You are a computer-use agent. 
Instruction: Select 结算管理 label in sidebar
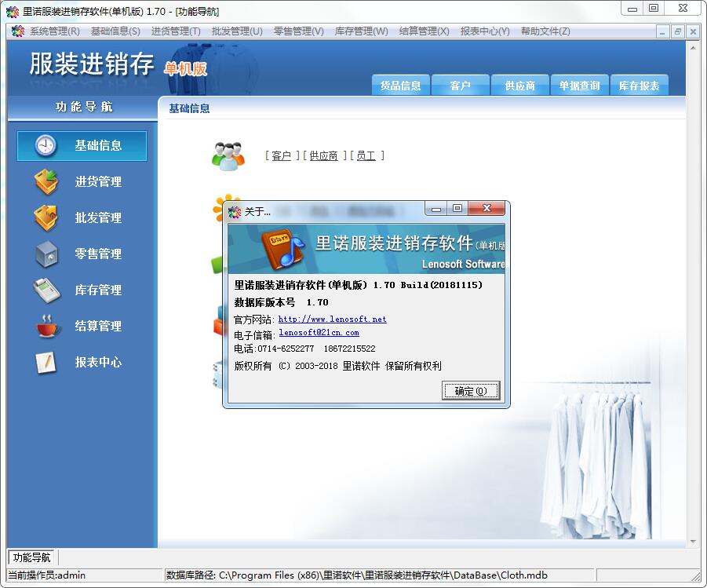[98, 326]
